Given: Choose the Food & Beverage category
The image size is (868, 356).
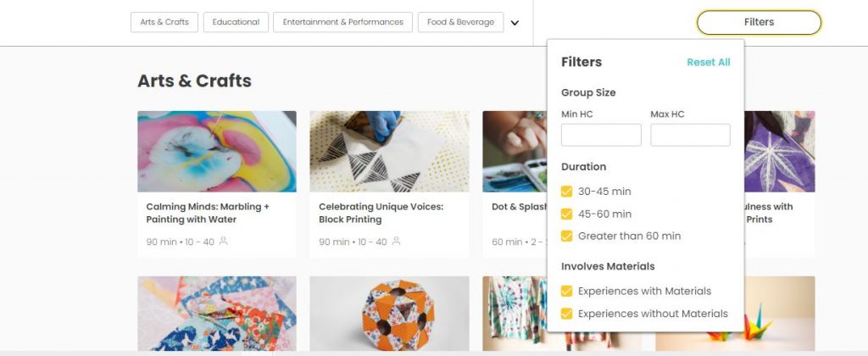Looking at the screenshot, I should 460,22.
